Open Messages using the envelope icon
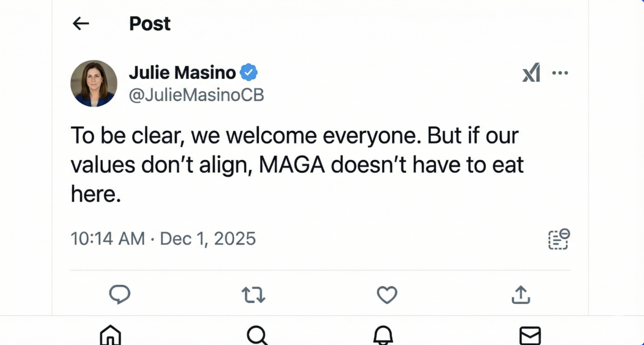The width and height of the screenshot is (644, 345). pos(530,336)
